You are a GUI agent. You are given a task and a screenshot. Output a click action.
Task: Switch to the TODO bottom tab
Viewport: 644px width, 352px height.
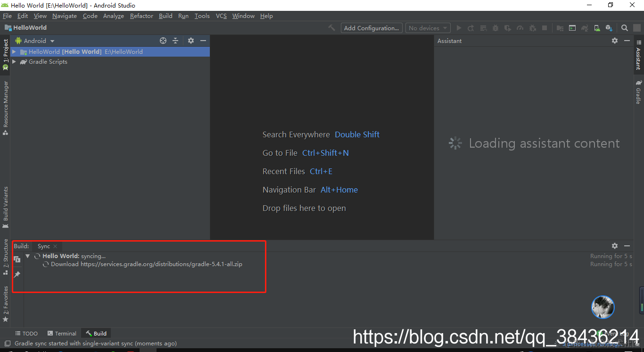(26, 333)
